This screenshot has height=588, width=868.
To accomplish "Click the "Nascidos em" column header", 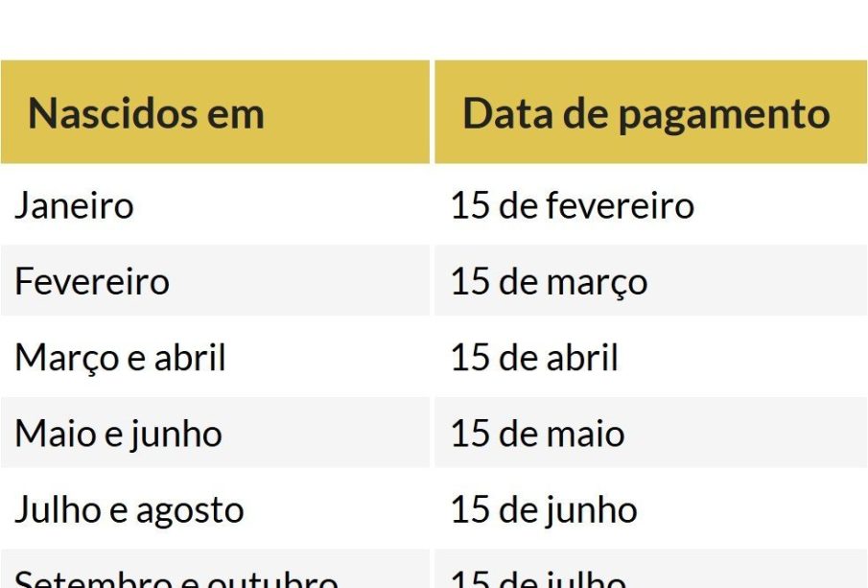I will 146,113.
